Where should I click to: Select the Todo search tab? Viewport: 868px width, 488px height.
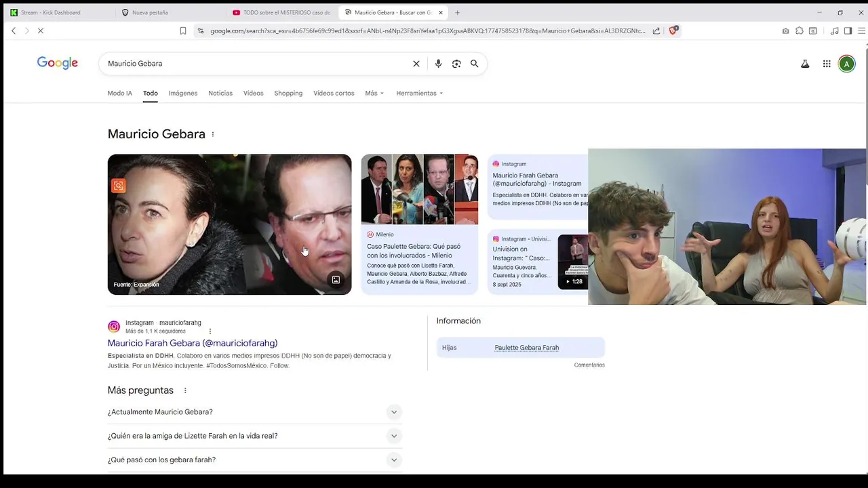pos(151,93)
